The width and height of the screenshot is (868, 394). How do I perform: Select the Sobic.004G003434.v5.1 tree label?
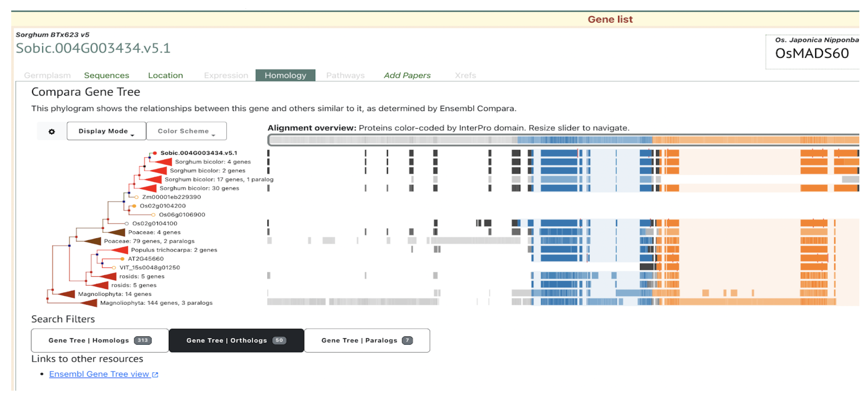pos(198,153)
